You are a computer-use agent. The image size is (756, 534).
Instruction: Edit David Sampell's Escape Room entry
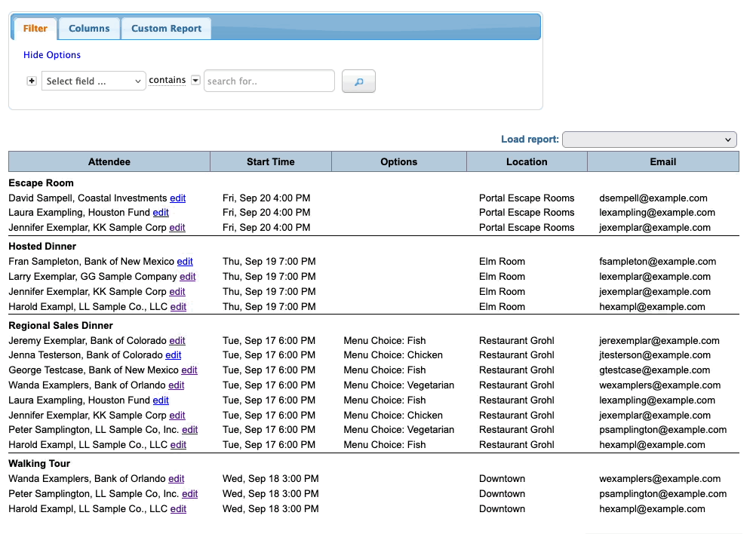(177, 198)
